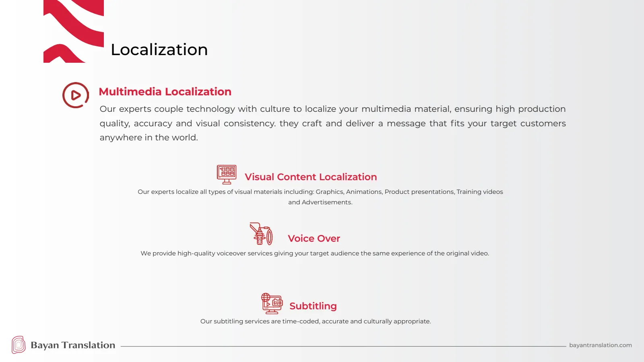644x362 pixels.
Task: Click the line 'and Advertisements.'
Action: [x=320, y=202]
